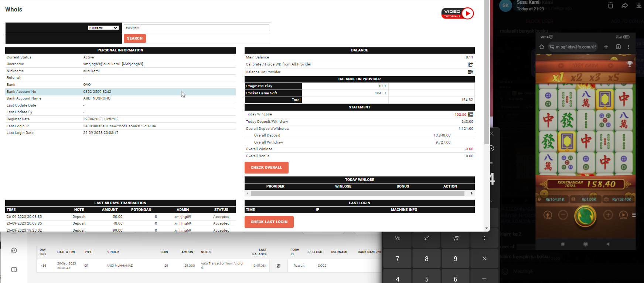644x283 pixels.
Task: Click the block symbol in transaction row
Action: tap(279, 266)
